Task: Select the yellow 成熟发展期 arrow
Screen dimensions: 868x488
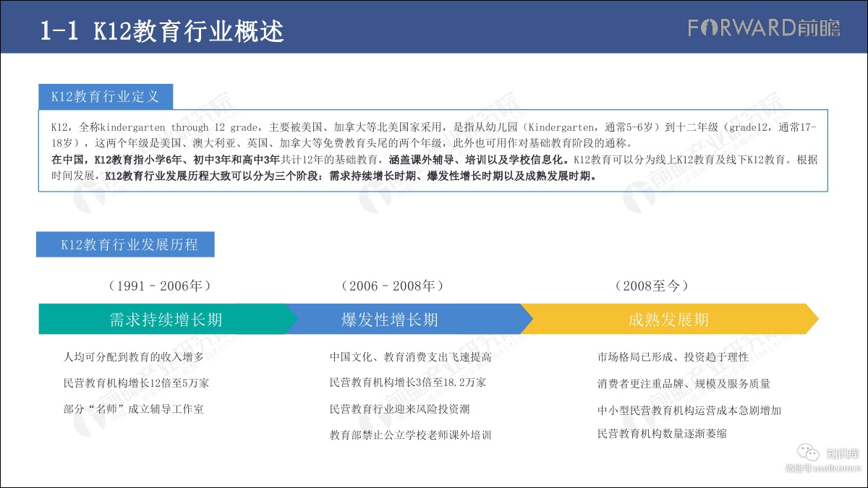Action: click(668, 320)
